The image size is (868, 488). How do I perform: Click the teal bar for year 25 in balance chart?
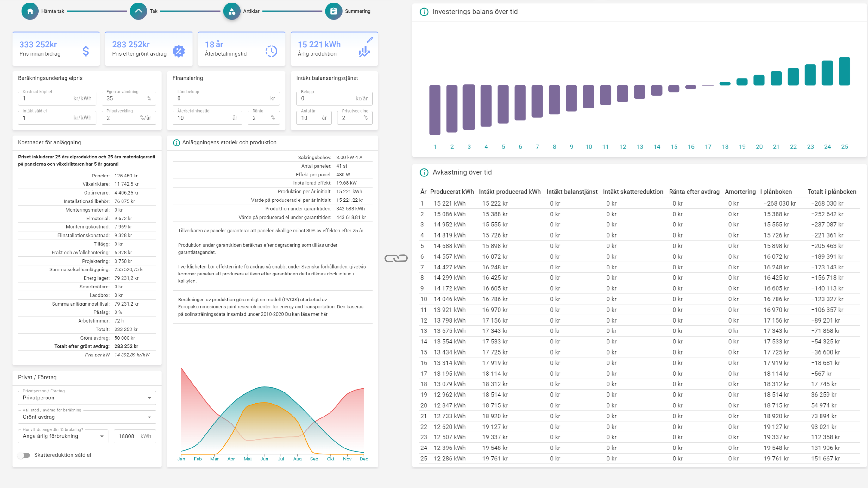pyautogui.click(x=844, y=71)
